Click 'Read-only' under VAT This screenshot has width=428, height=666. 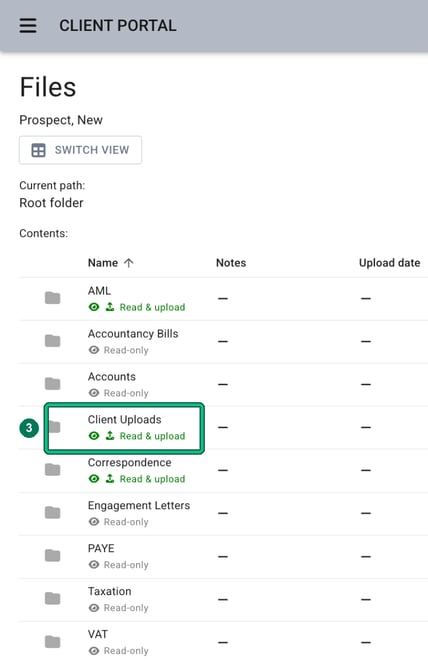pyautogui.click(x=126, y=651)
